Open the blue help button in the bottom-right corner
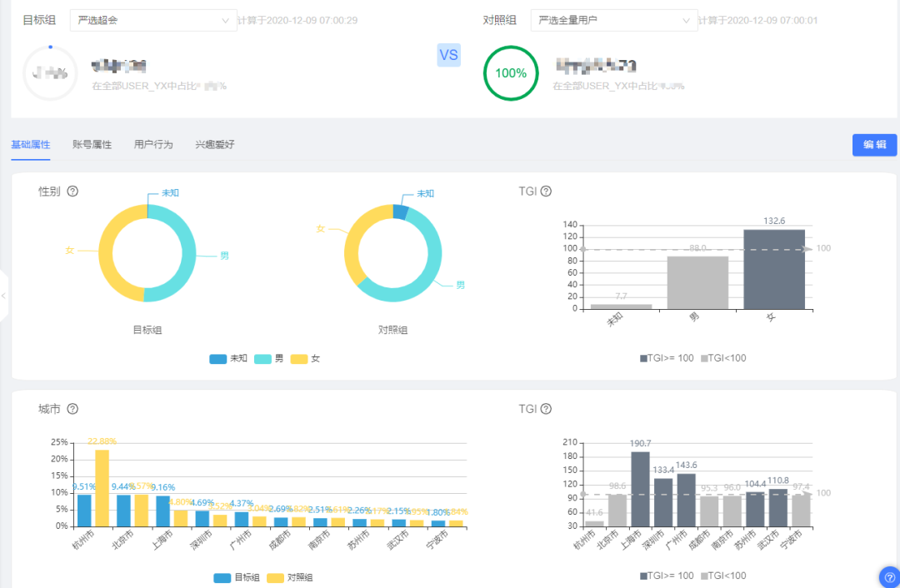This screenshot has height=588, width=900. (x=889, y=576)
